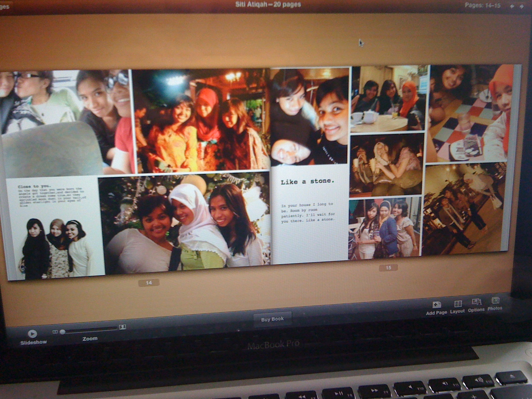Open the Add Page tool

(x=437, y=308)
